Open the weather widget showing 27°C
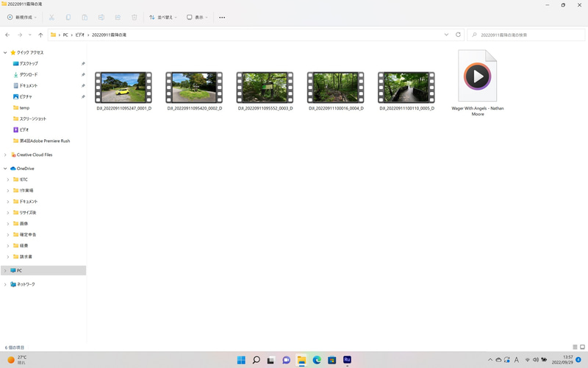This screenshot has width=588, height=368. 17,360
